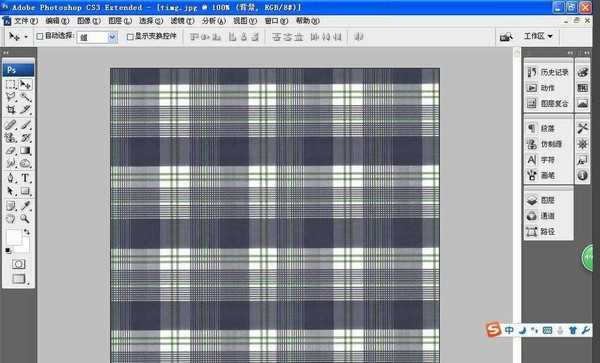Select the Clone Stamp tool
The width and height of the screenshot is (600, 363).
(11, 138)
